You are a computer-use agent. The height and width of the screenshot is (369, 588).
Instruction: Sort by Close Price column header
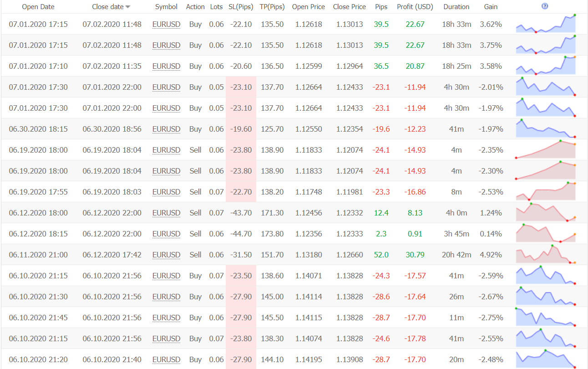(350, 7)
